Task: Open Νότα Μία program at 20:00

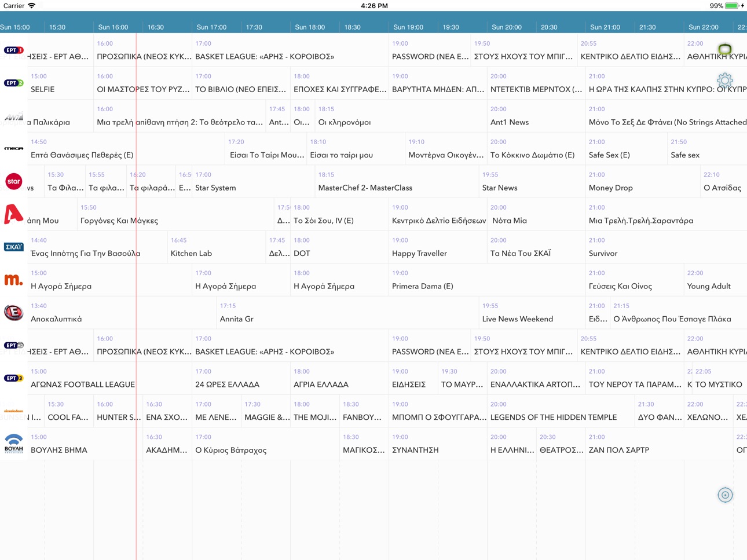Action: click(x=536, y=215)
